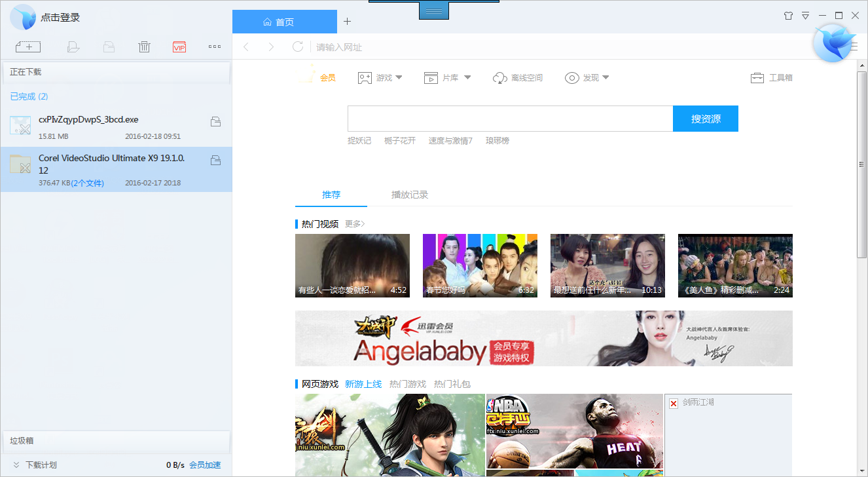Expand the 垃圾箱 section header
Image resolution: width=868 pixels, height=477 pixels.
(x=116, y=441)
